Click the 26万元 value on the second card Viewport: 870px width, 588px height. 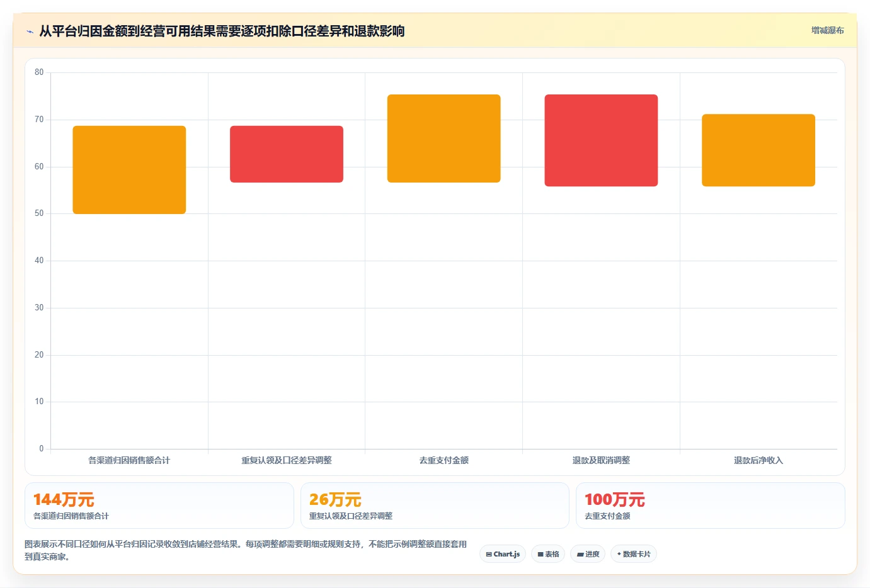click(x=335, y=500)
